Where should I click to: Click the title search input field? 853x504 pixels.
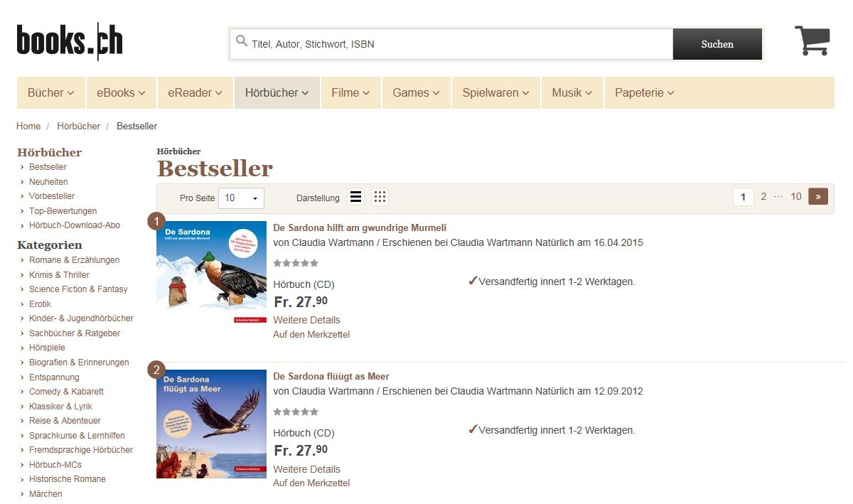(451, 44)
